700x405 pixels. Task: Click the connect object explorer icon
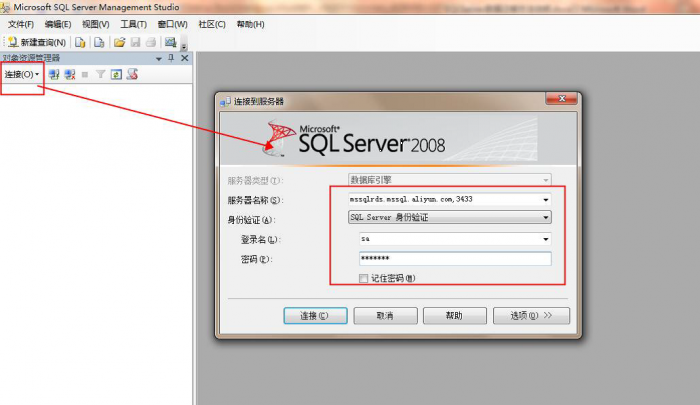(x=55, y=75)
